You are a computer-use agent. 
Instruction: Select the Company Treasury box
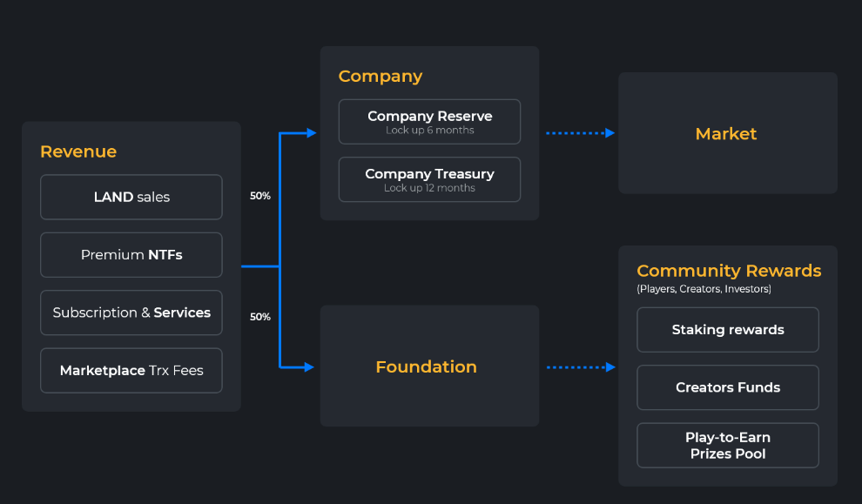[429, 179]
